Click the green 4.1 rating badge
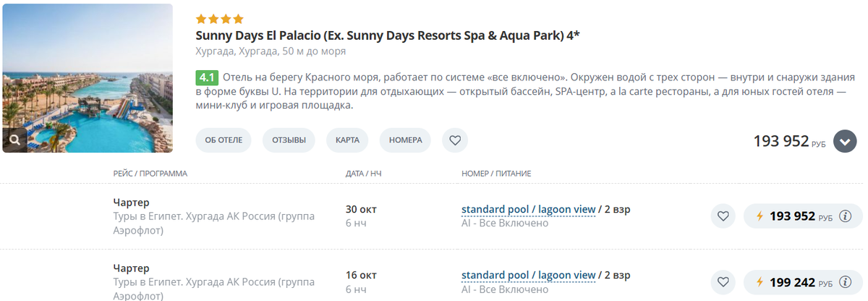The width and height of the screenshot is (868, 301). coord(207,77)
